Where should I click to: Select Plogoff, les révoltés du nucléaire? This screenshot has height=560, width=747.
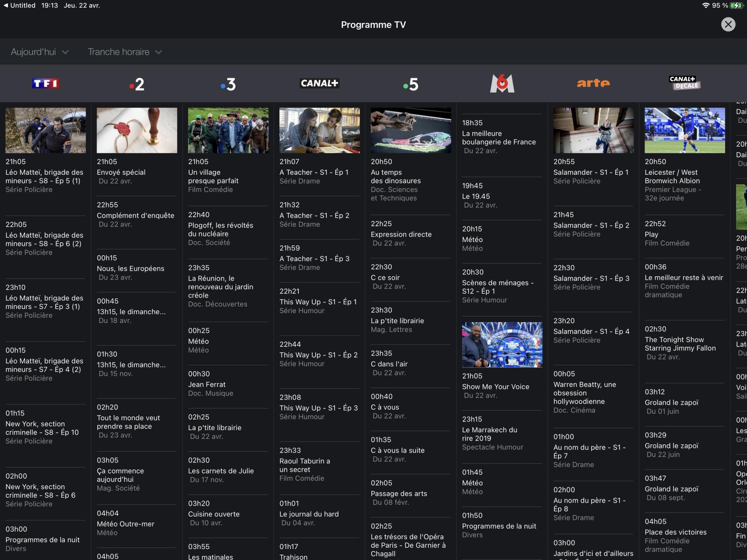click(x=220, y=229)
